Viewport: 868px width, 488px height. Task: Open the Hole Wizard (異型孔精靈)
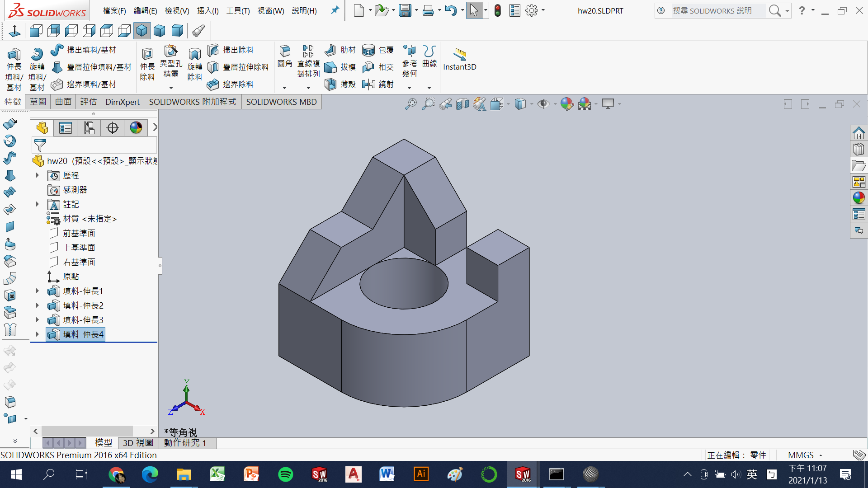(171, 52)
